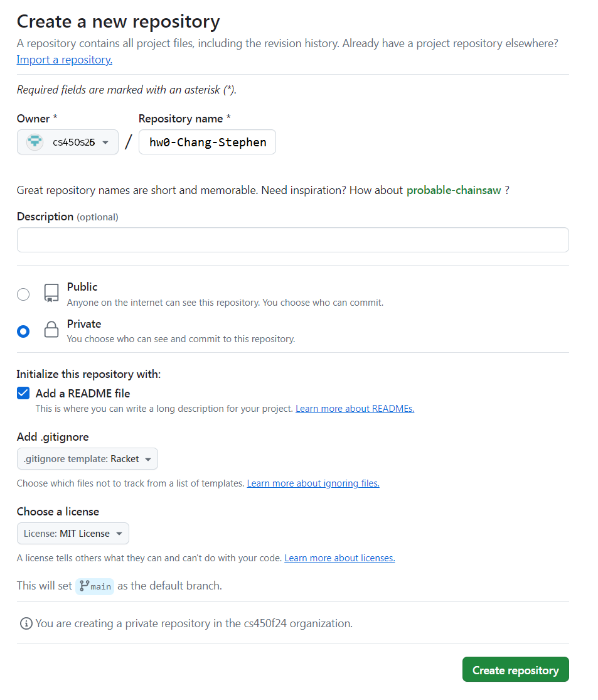Image resolution: width=598 pixels, height=700 pixels.
Task: Click the git branch icon beside main
Action: click(84, 586)
